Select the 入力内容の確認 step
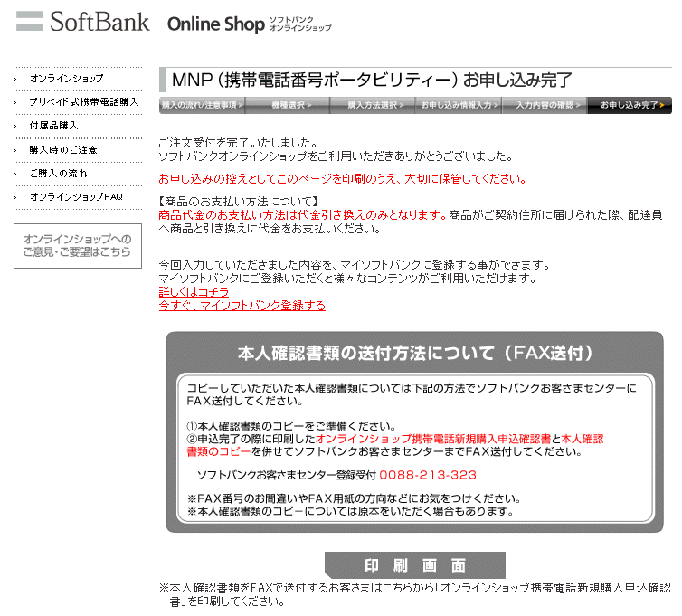Screen dimensions: 682x616 point(545,105)
